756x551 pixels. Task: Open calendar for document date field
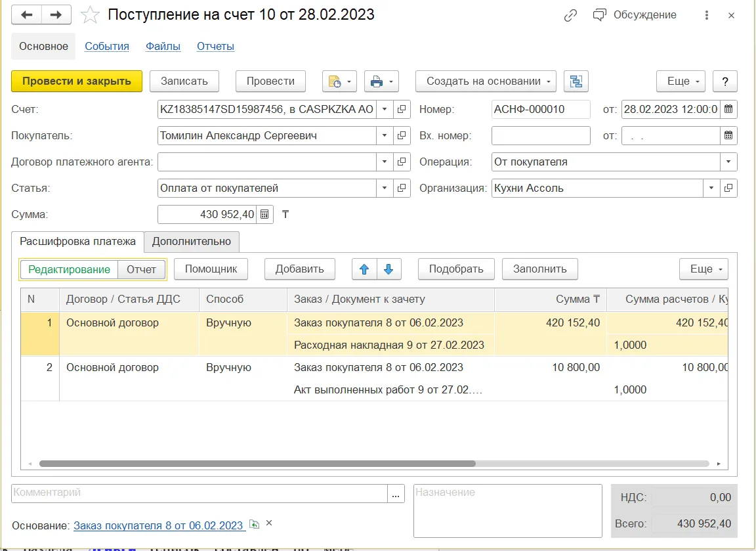click(x=728, y=109)
